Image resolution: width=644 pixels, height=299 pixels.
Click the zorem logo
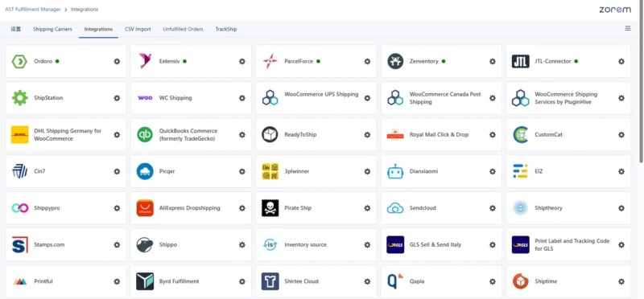(615, 10)
